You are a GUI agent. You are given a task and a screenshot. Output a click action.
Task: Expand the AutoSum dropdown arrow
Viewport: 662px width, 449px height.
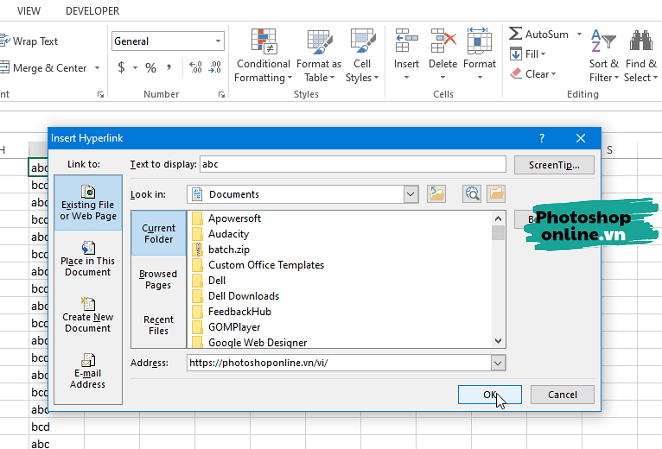[579, 34]
